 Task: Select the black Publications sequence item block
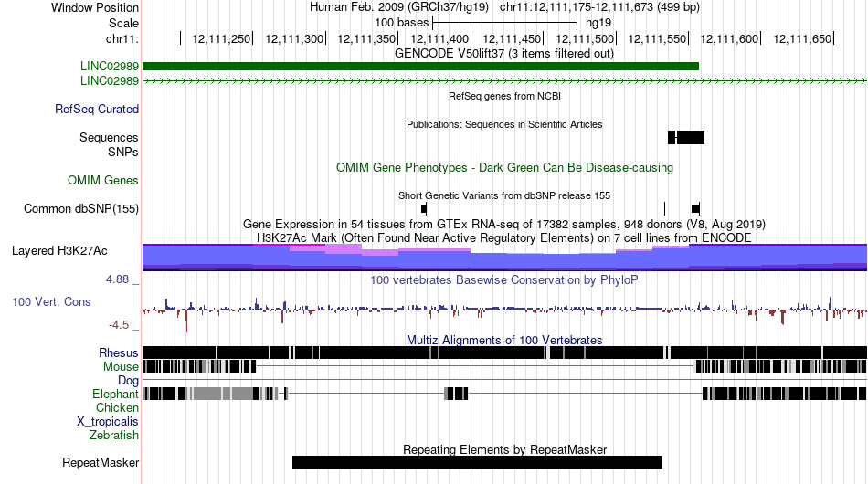686,137
